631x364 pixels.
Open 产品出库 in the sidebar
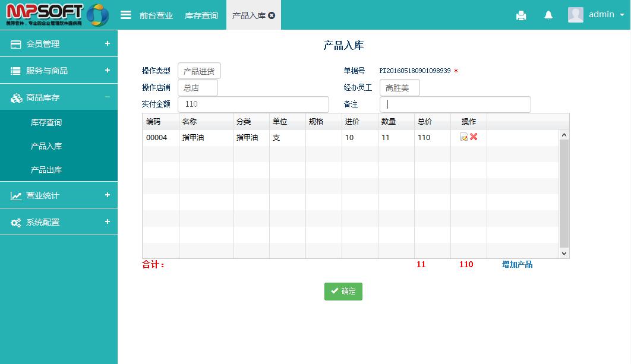click(46, 170)
